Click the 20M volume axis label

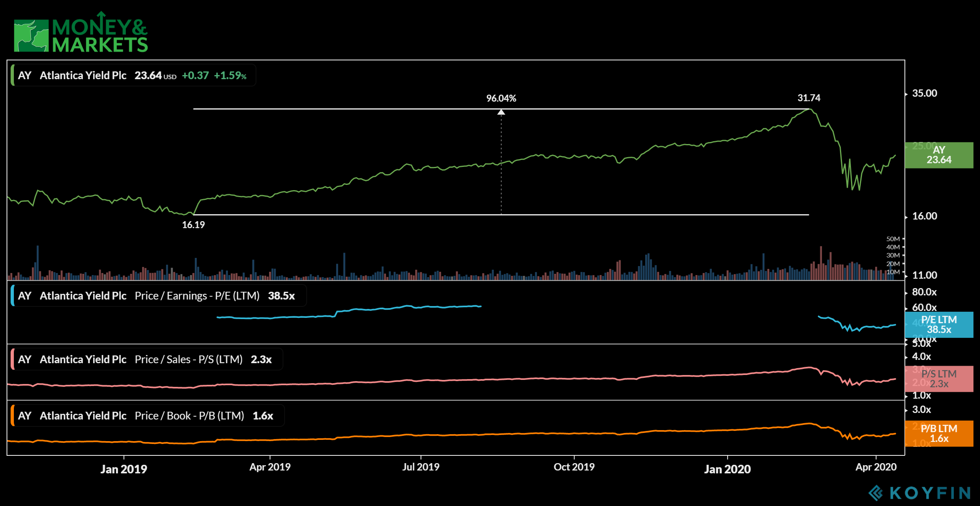tap(893, 264)
